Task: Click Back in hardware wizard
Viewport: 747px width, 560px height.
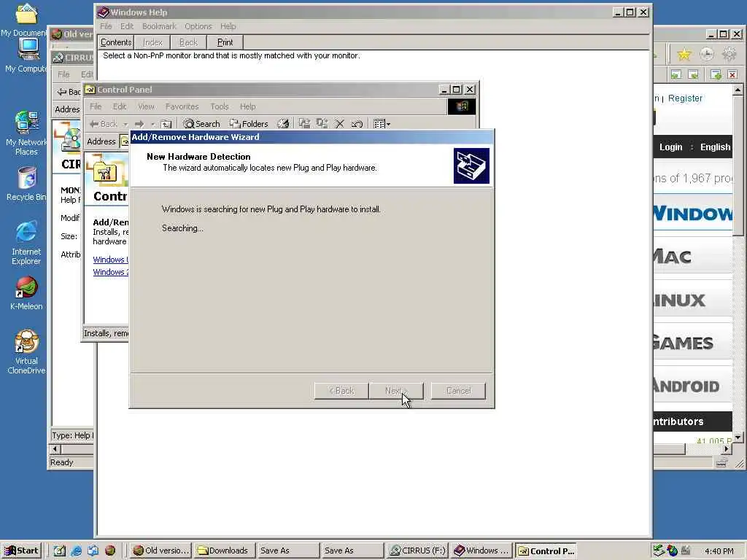Action: 341,391
